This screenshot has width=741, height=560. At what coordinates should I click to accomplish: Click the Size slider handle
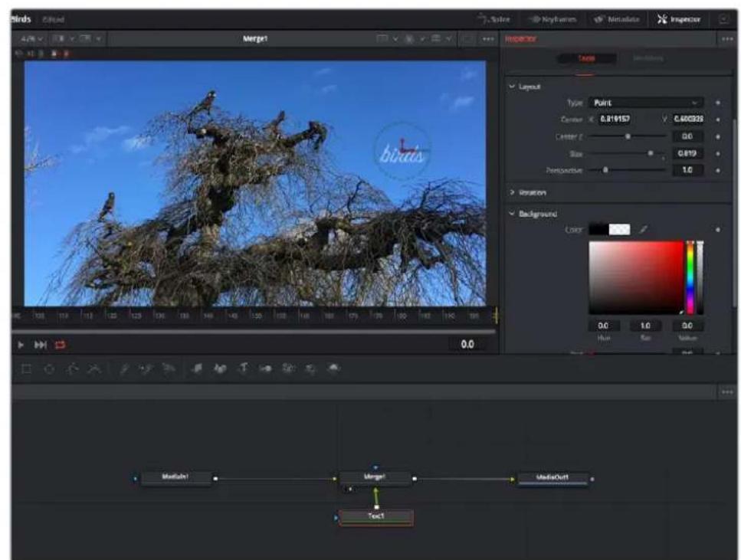tap(651, 153)
